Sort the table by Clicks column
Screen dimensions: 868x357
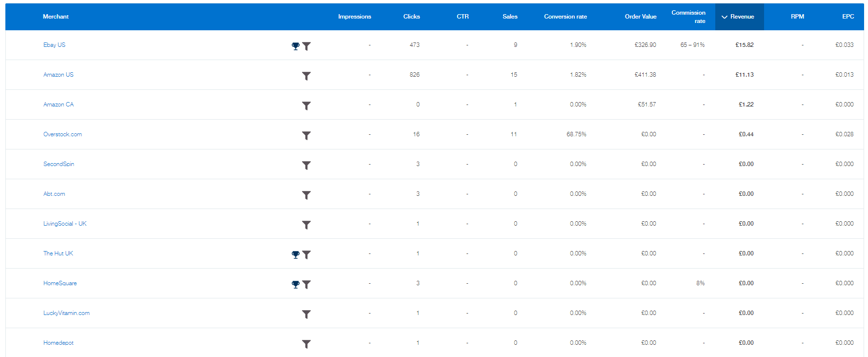(x=411, y=17)
